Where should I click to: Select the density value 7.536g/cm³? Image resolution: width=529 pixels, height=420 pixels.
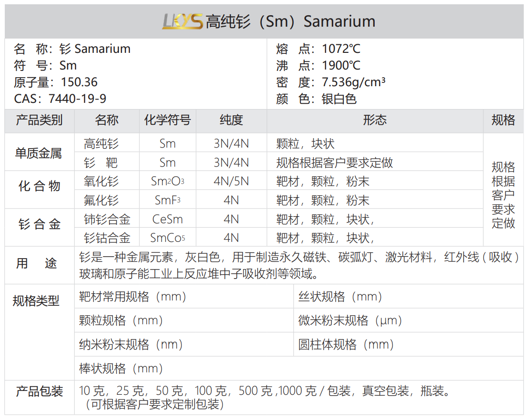pos(353,82)
